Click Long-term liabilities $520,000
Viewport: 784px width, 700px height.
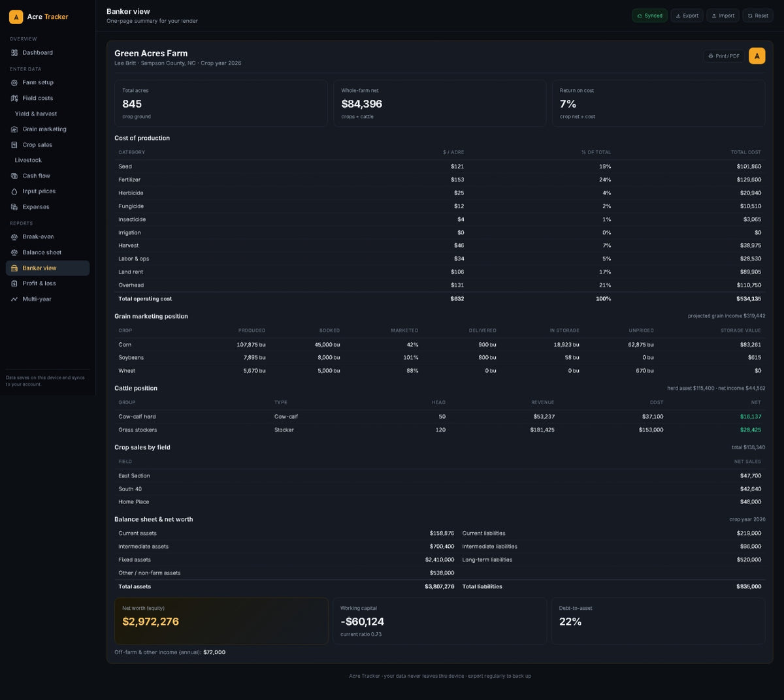tap(749, 560)
